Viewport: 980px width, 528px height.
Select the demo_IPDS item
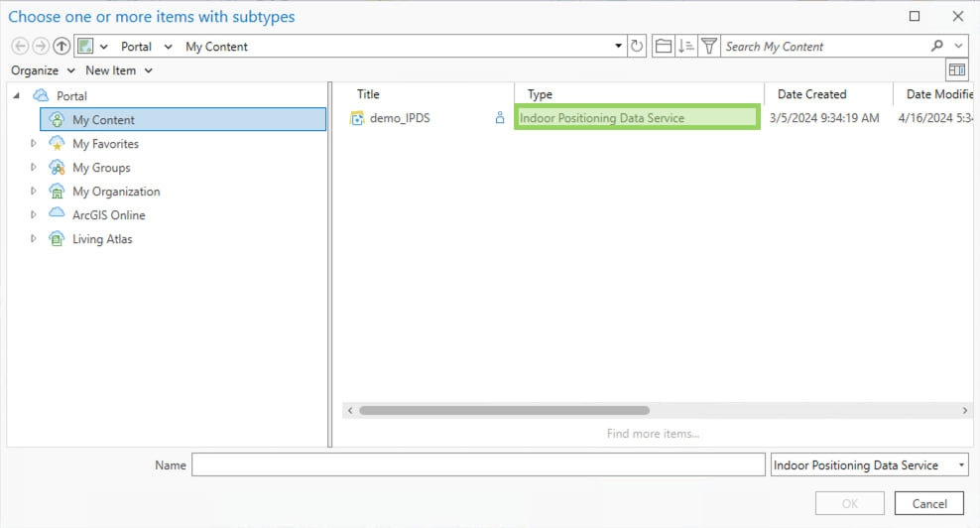click(400, 118)
